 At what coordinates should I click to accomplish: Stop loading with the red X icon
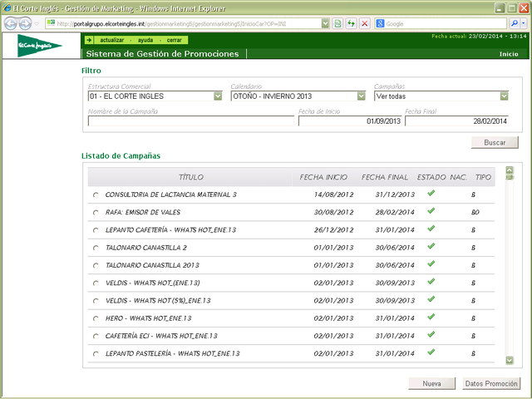point(365,23)
